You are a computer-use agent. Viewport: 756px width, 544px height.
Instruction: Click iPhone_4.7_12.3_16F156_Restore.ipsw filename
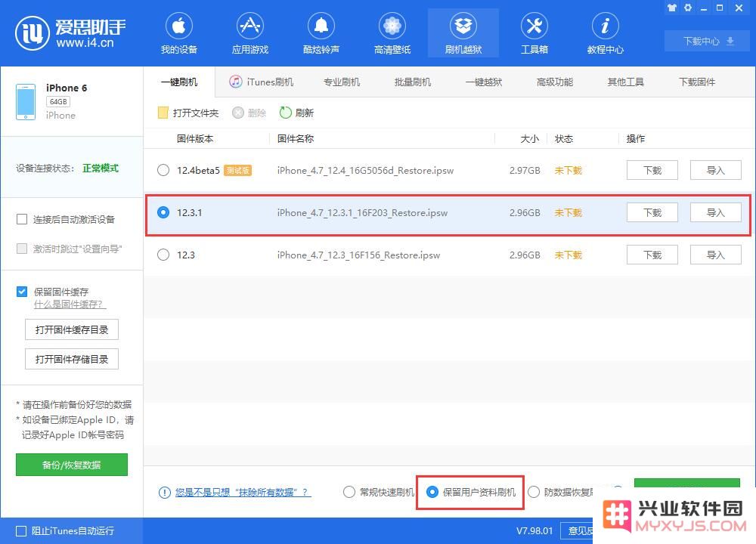(358, 255)
